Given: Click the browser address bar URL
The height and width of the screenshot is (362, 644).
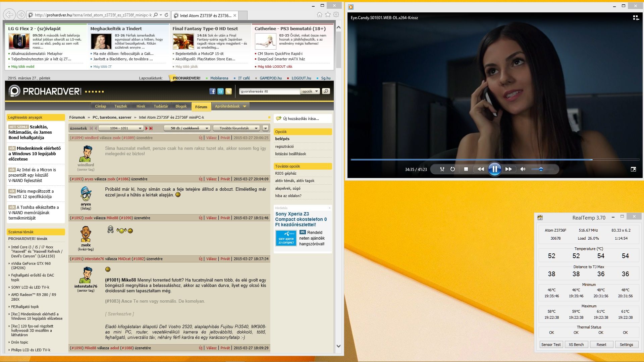Looking at the screenshot, I should [93, 15].
